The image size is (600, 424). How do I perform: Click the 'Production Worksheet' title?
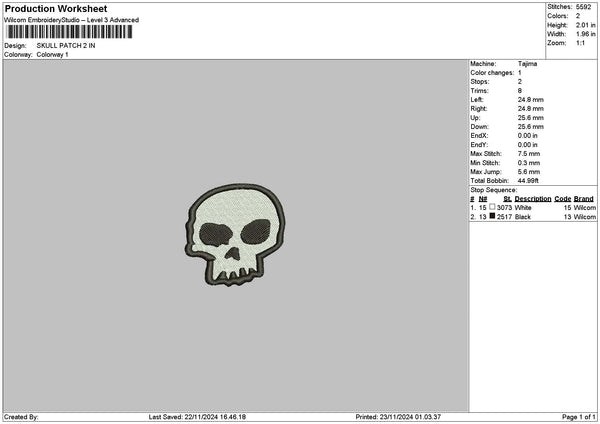pos(56,8)
